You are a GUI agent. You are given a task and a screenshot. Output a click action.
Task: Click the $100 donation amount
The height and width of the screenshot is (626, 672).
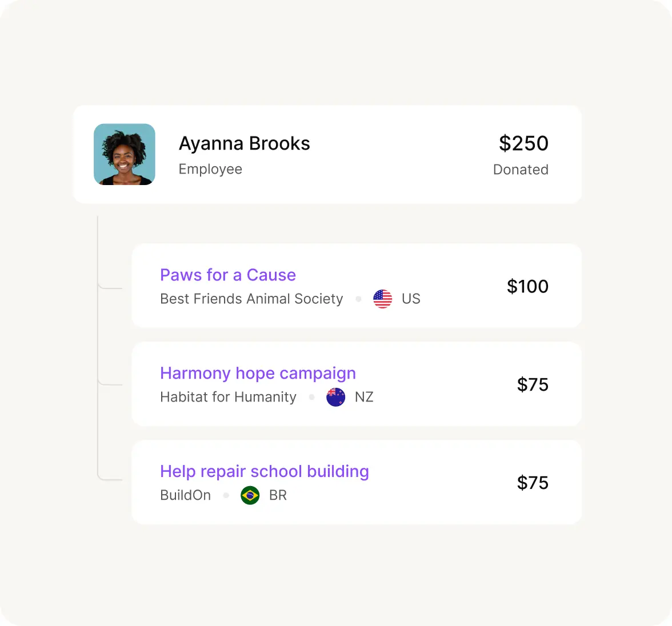click(527, 286)
